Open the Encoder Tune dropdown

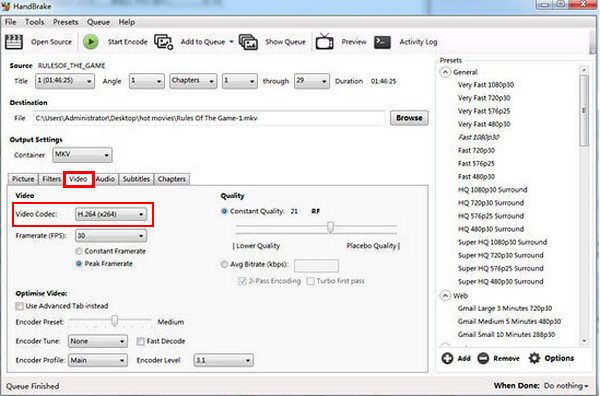coord(98,341)
